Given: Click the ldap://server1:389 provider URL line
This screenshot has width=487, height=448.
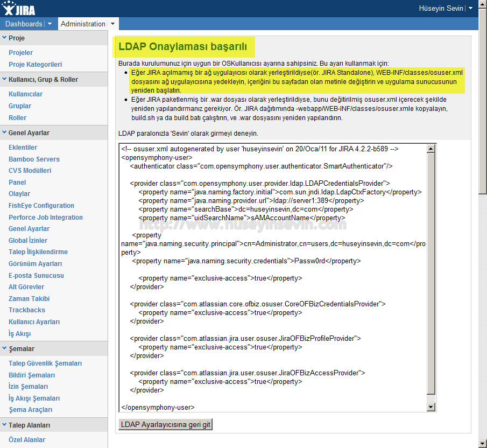Looking at the screenshot, I should click(x=251, y=200).
